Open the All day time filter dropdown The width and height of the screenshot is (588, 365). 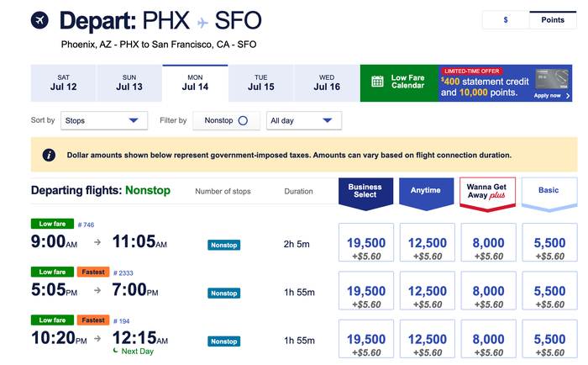304,120
